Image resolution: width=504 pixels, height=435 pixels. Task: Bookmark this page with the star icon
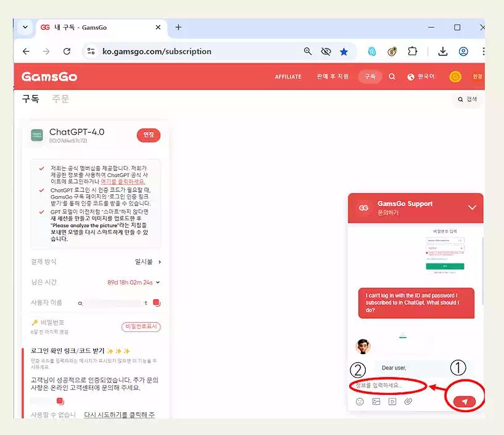344,52
